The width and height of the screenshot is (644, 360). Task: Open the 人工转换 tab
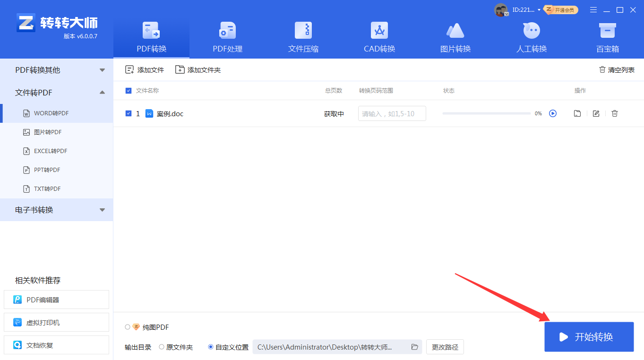[532, 38]
